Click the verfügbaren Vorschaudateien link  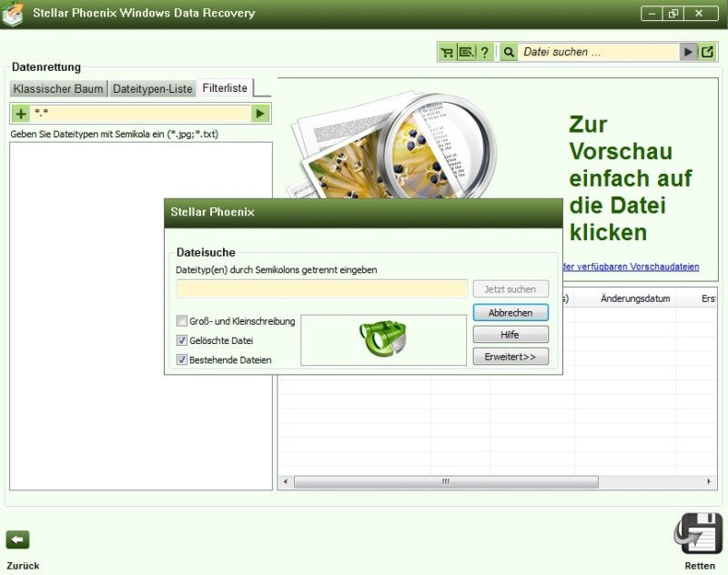631,267
